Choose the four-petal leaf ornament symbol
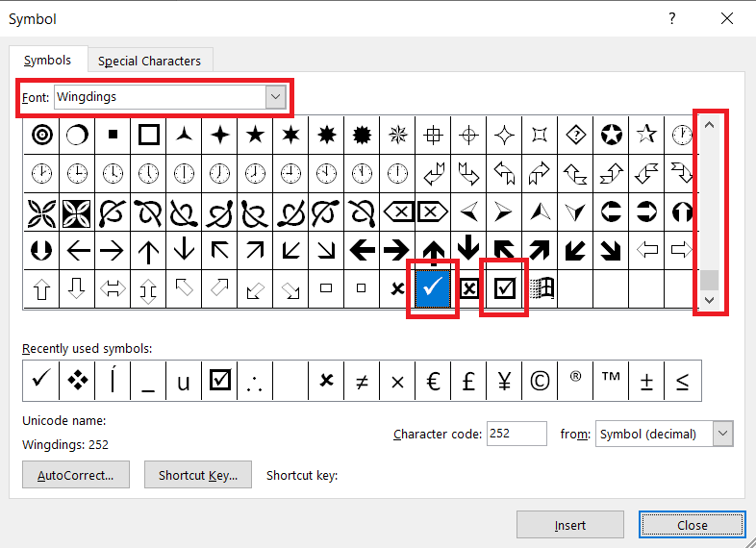Viewport: 756px width, 548px height. 41,212
